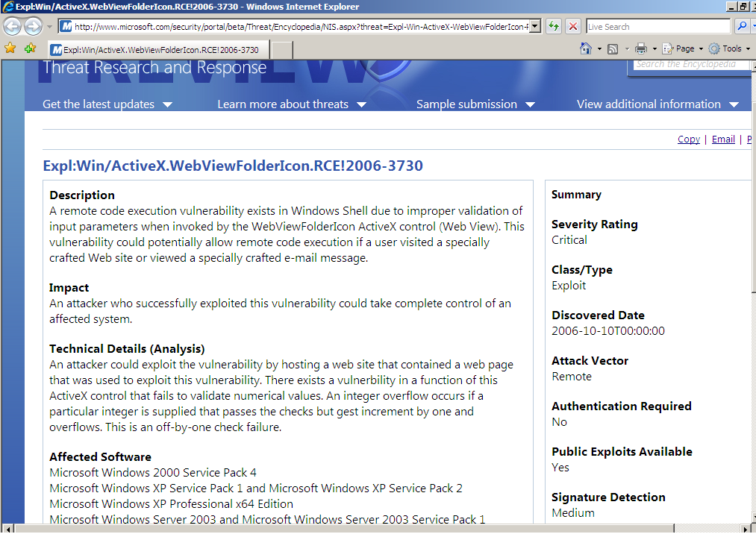Open Sample submission menu
Screen dimensions: 756x534
click(x=476, y=104)
